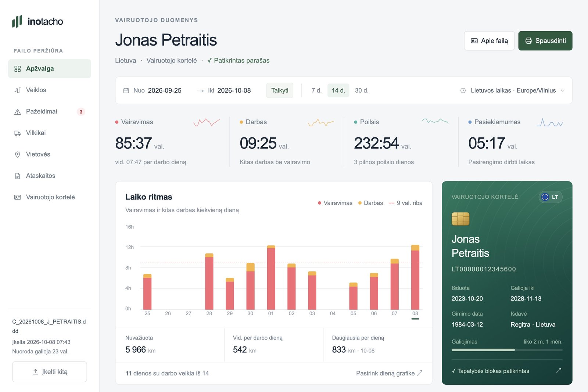Screen dimensions: 588x392
Task: Select the 30 d. range option
Action: (x=362, y=90)
